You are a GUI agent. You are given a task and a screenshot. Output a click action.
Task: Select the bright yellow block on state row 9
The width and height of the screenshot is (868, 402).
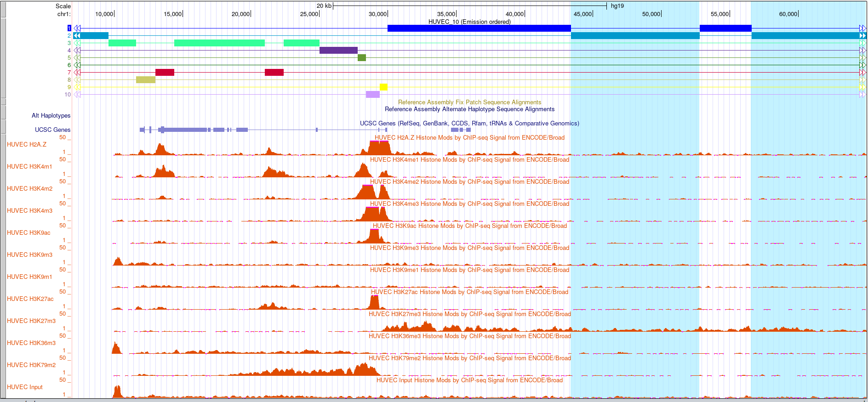[x=383, y=87]
